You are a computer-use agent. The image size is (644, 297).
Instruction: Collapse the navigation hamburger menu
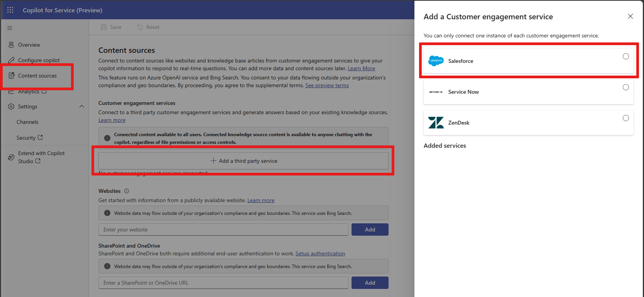10,28
